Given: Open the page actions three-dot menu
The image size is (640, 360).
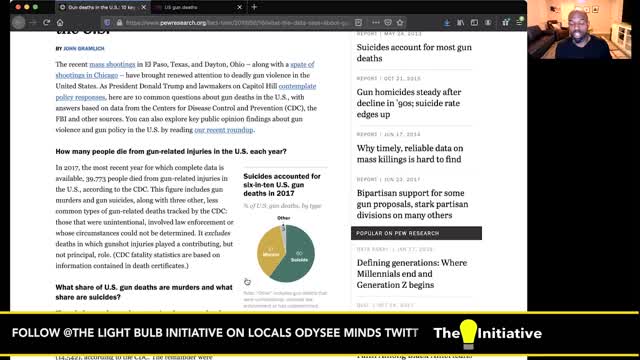Looking at the screenshot, I should (x=376, y=23).
